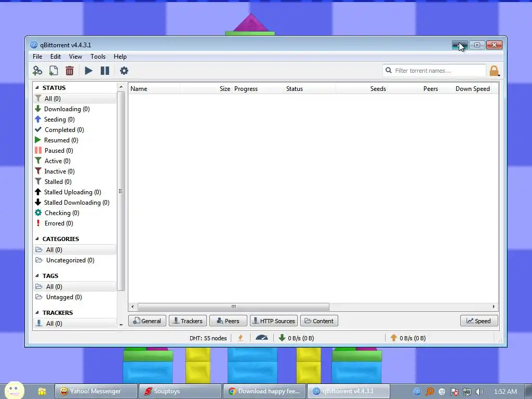Click the red trash Delete icon
The height and width of the screenshot is (399, 532).
tap(70, 71)
